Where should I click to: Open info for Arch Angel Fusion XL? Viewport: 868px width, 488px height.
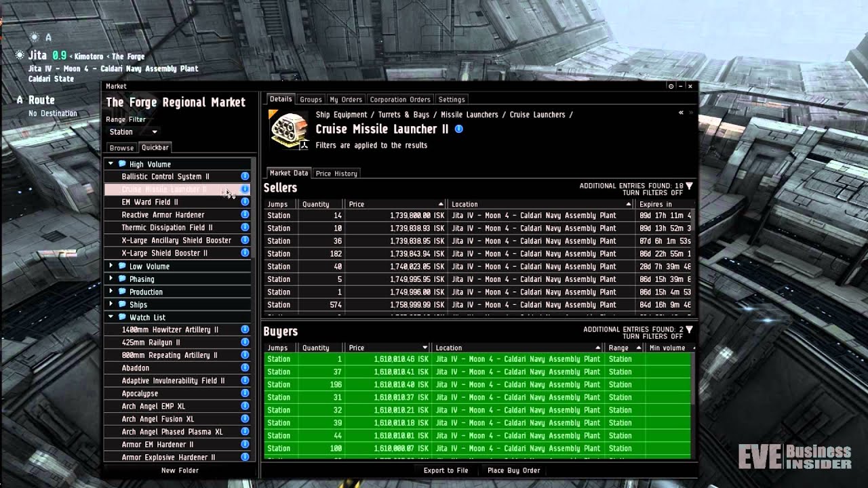245,419
